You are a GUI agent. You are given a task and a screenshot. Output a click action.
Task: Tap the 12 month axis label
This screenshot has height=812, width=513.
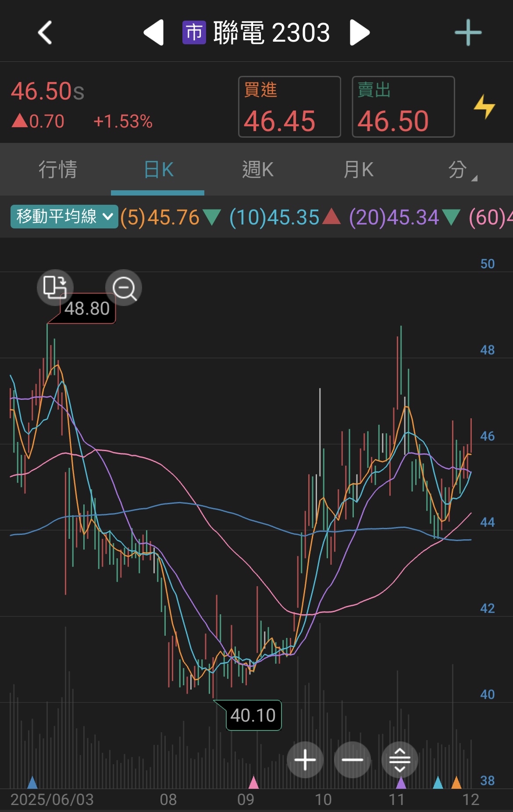click(471, 800)
